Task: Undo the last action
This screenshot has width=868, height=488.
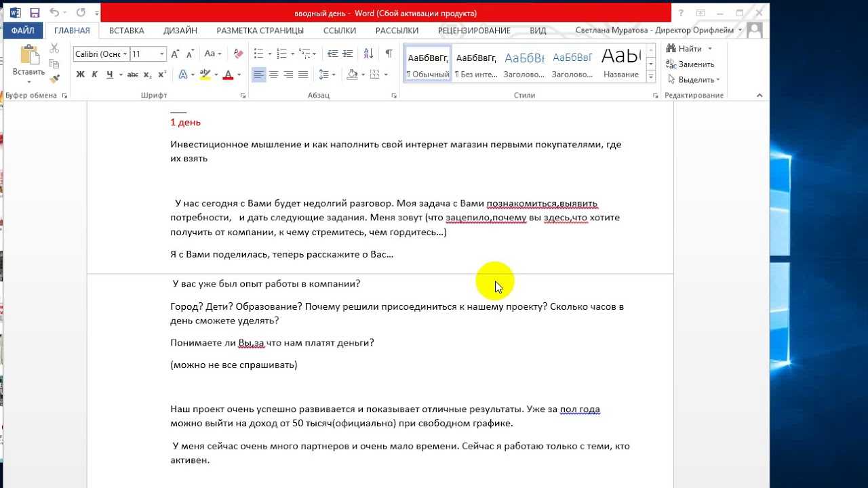Action: [x=55, y=13]
